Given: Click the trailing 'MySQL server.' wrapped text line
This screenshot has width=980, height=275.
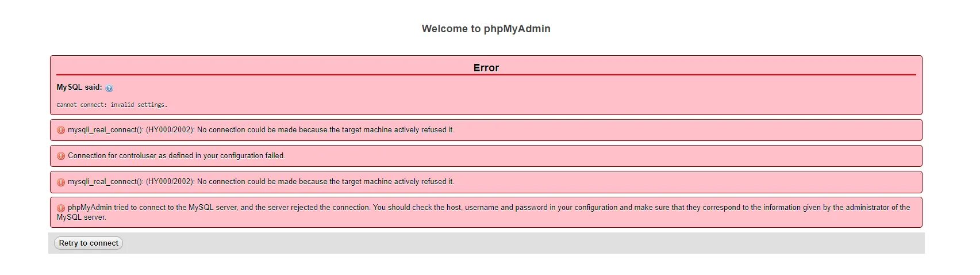Looking at the screenshot, I should (x=81, y=217).
